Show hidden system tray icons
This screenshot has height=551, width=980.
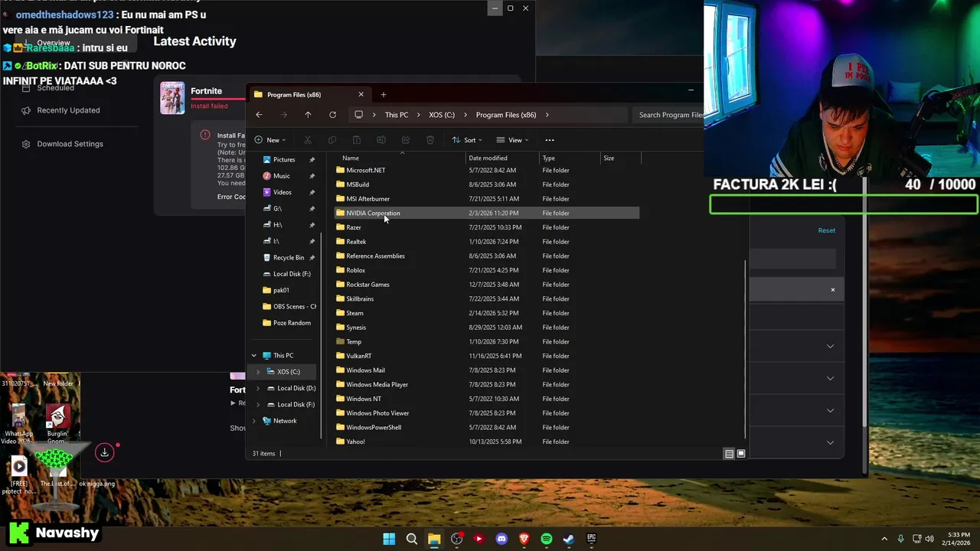tap(884, 539)
